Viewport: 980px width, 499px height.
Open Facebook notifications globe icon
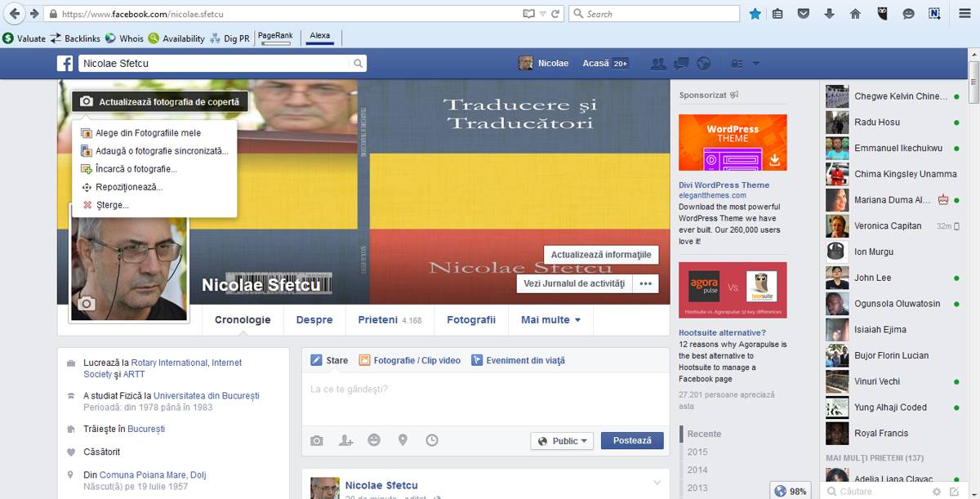coord(704,64)
